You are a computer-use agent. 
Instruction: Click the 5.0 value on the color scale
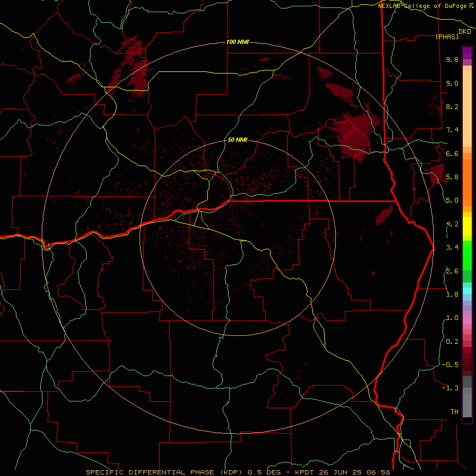(x=452, y=200)
